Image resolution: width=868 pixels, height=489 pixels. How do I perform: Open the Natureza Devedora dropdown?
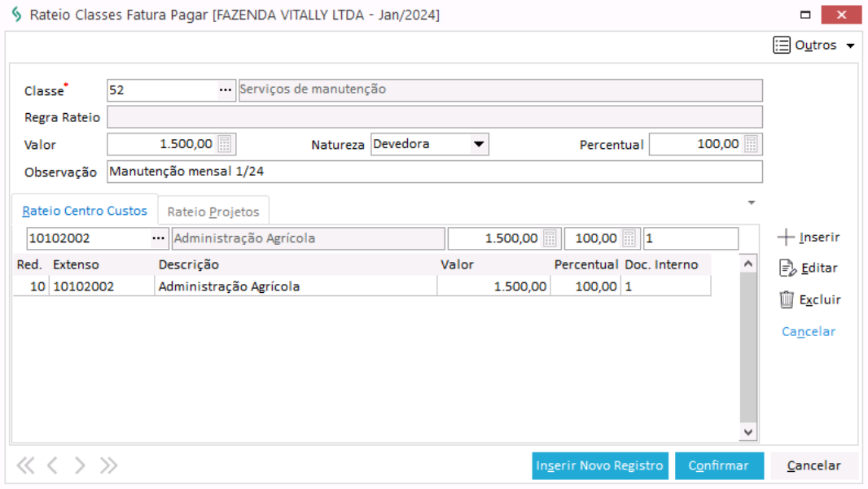click(479, 144)
